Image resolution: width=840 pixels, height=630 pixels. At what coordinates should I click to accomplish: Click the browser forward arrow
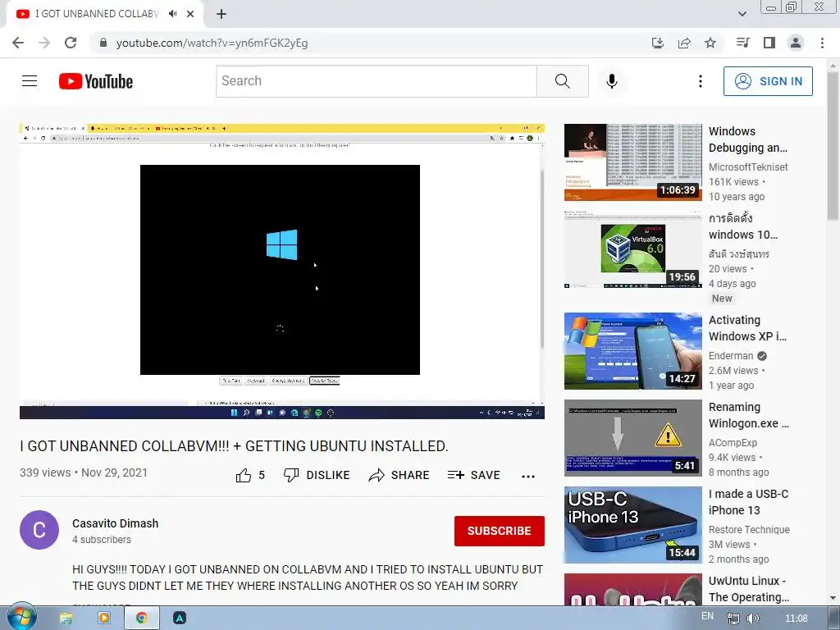[44, 43]
